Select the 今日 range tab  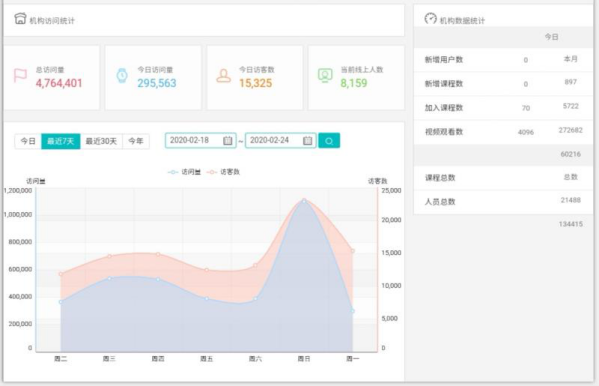click(28, 141)
